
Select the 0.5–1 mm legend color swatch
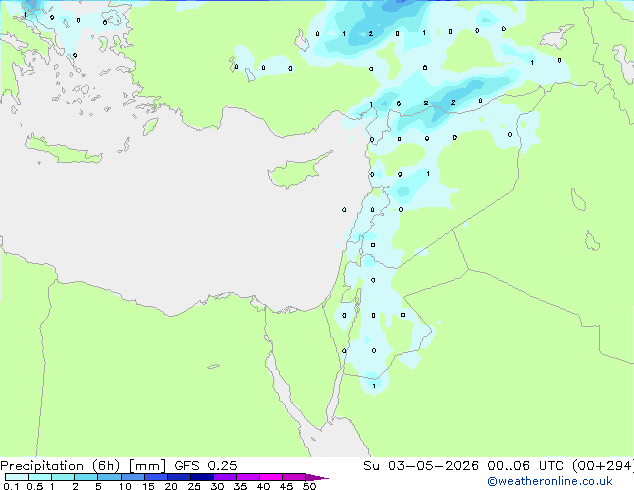[40, 477]
